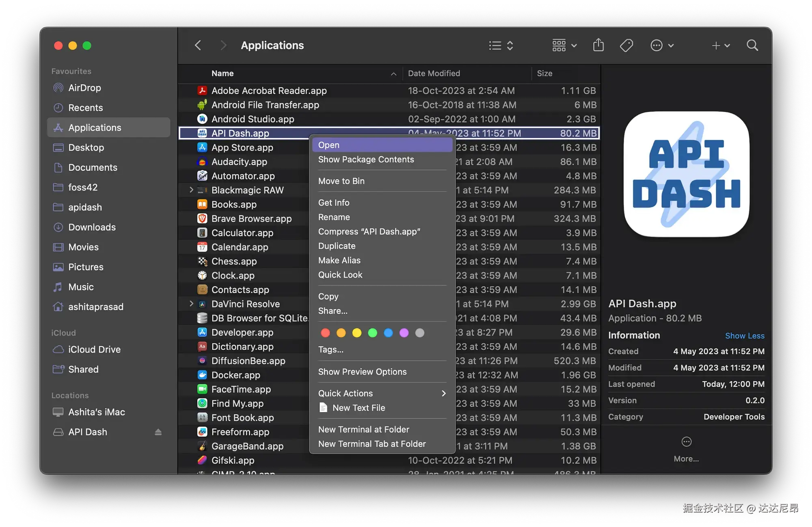812x527 pixels.
Task: Select Show Package Contents menu entry
Action: tap(366, 159)
